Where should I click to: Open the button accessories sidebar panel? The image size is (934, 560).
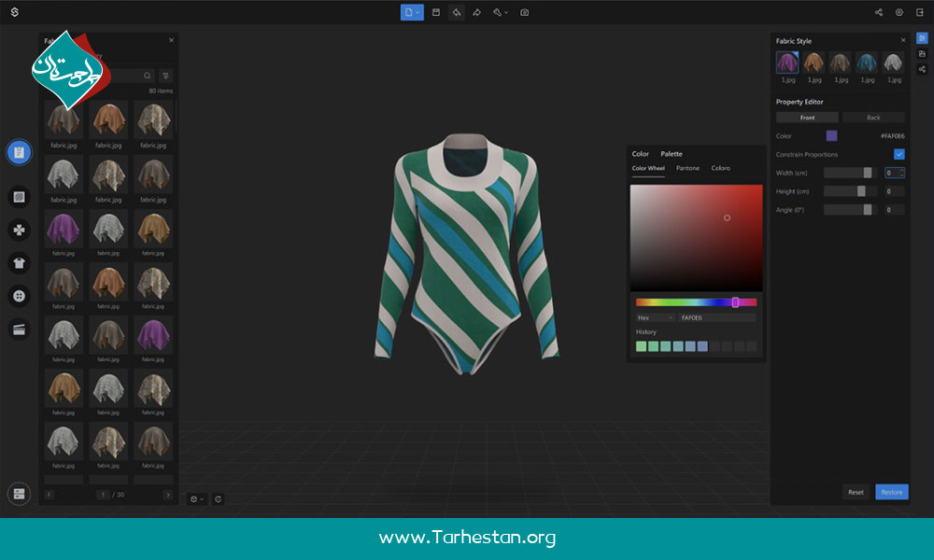[19, 296]
